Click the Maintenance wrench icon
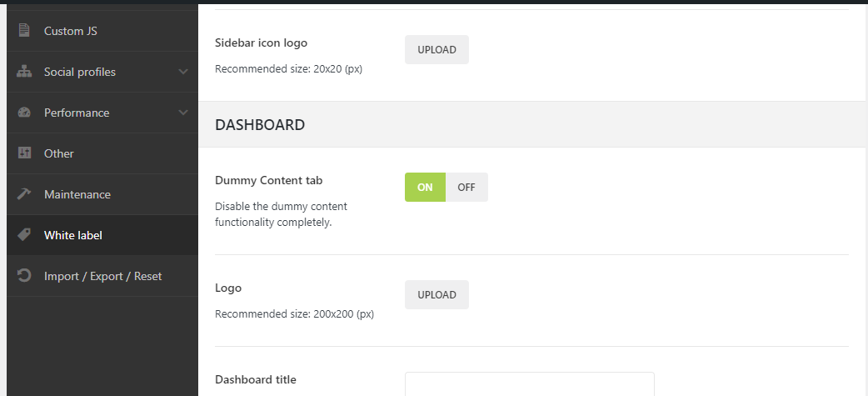Viewport: 868px width, 396px height. coord(24,194)
